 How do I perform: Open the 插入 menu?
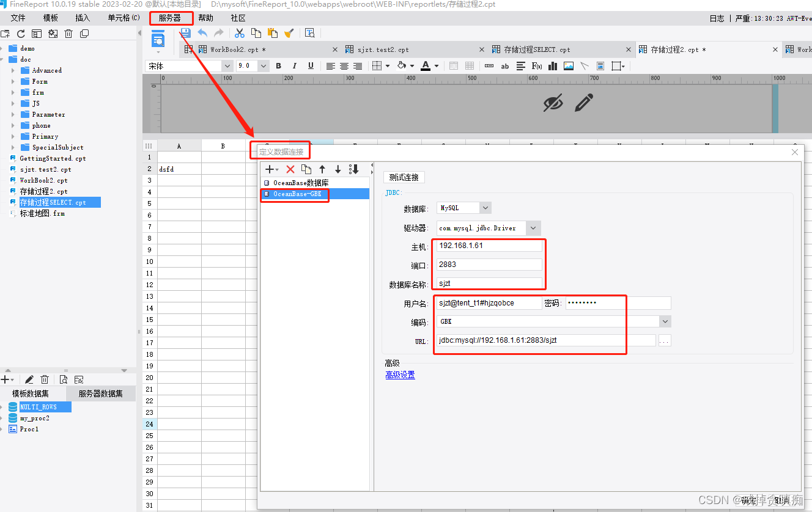pos(83,18)
